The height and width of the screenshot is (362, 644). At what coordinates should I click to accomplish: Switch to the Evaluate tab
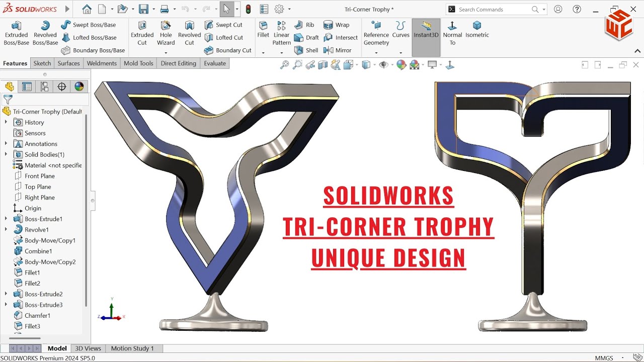tap(215, 63)
